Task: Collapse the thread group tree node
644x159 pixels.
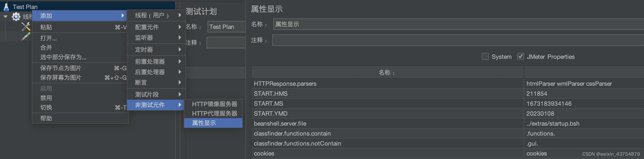Action: (5, 17)
